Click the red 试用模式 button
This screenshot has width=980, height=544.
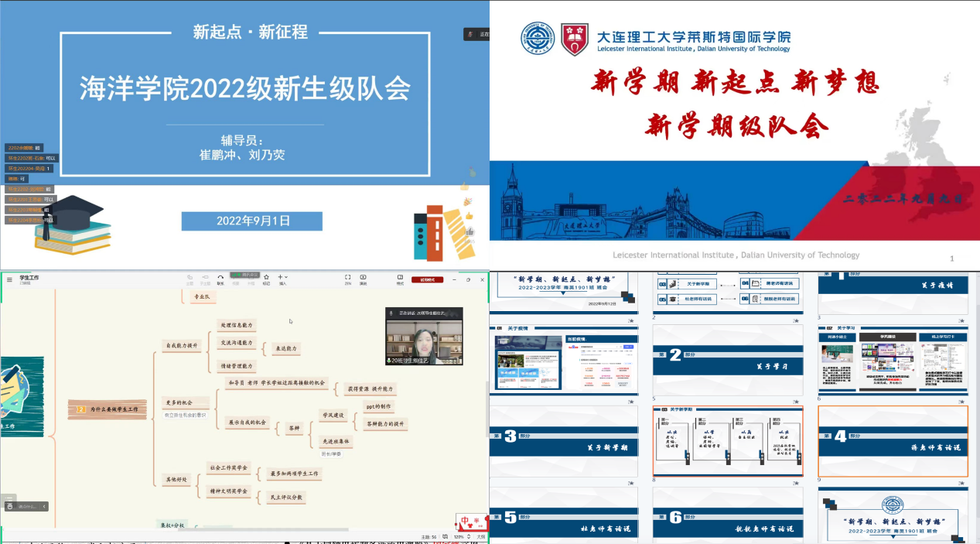(427, 279)
